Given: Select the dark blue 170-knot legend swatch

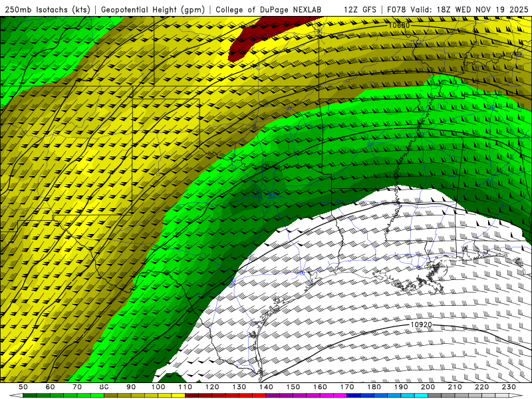Looking at the screenshot, I should 354,396.
